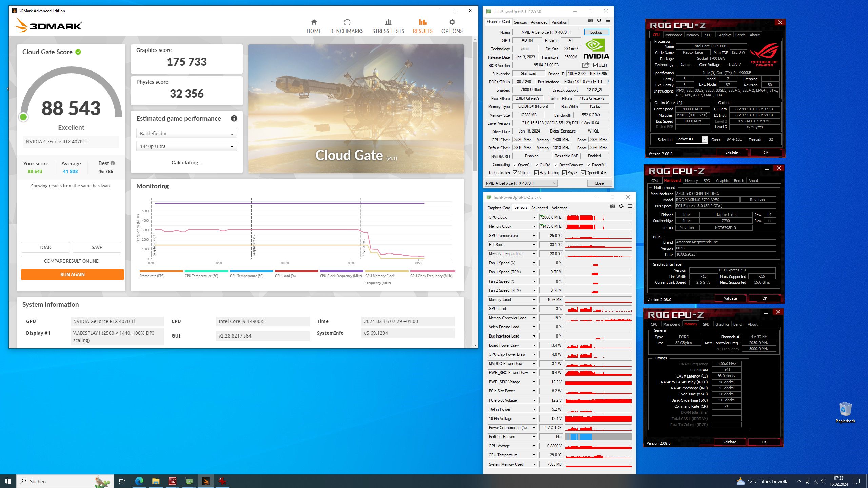Take a screenshot in GPU-Z Graphics Card window
Screen dimensions: 868x488
[591, 21]
